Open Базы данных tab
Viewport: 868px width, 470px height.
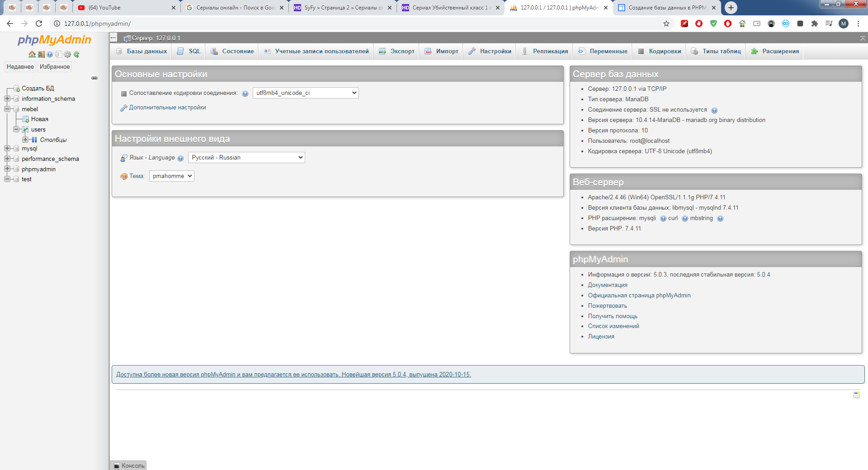click(141, 52)
